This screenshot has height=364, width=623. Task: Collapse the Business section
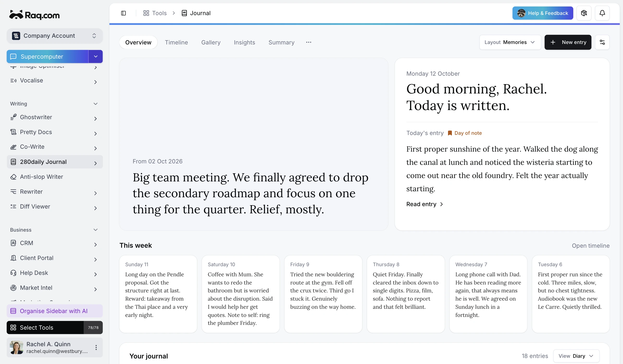pos(95,230)
